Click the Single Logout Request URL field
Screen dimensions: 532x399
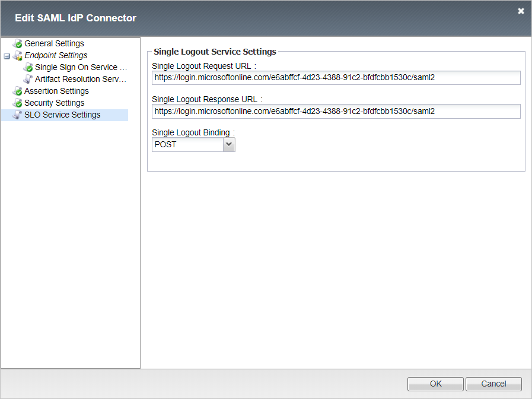[x=336, y=78]
